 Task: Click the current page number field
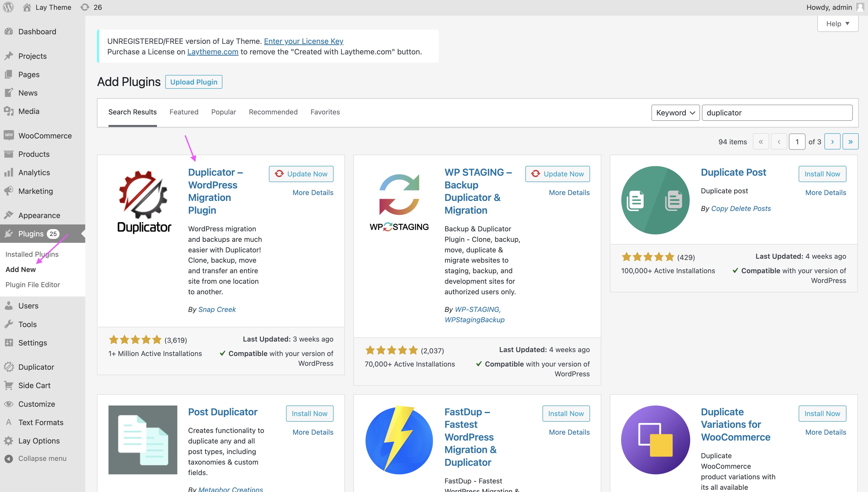[797, 142]
